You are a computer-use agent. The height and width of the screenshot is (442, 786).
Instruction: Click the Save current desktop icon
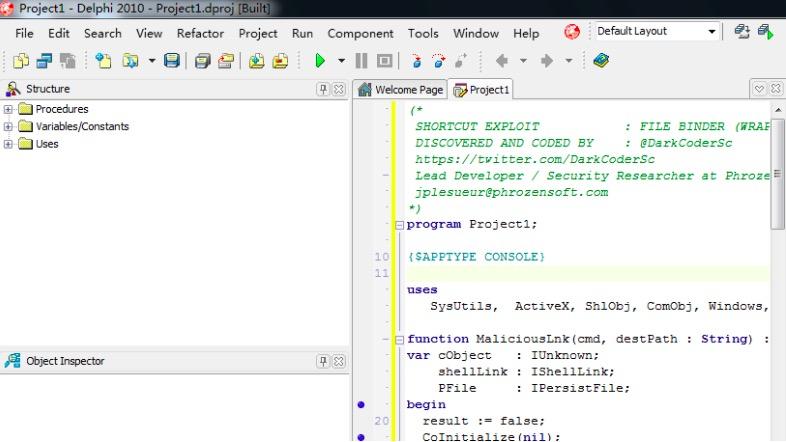(x=742, y=32)
